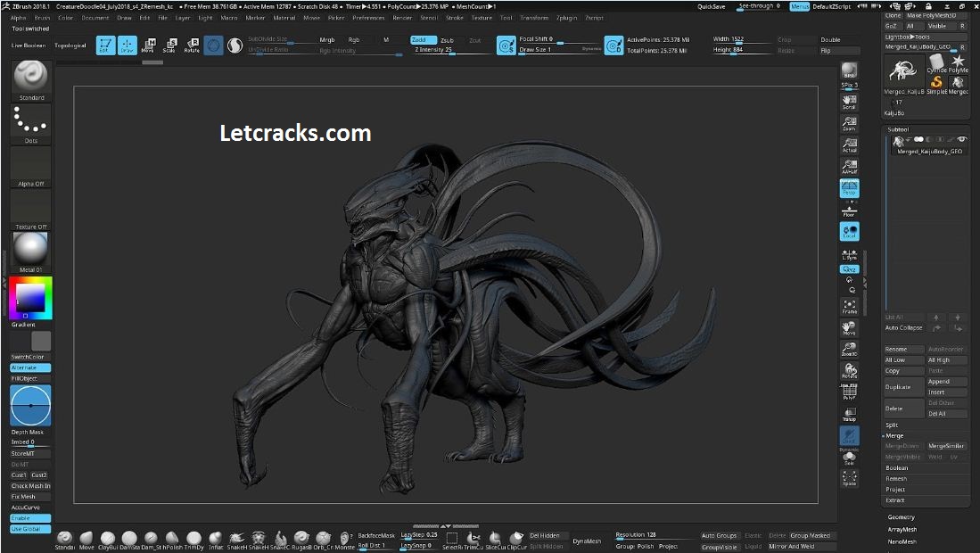The height and width of the screenshot is (553, 980).
Task: Open the Material menu
Action: (284, 18)
